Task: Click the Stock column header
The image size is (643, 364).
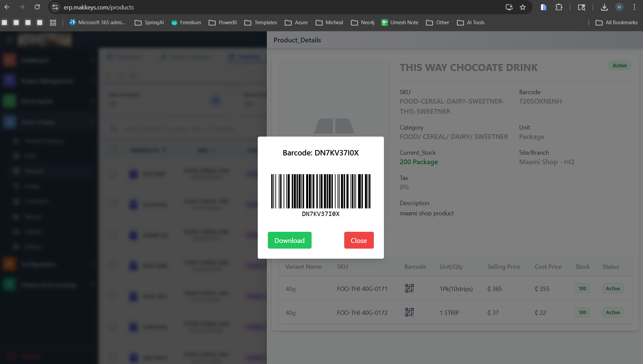Action: [582, 266]
